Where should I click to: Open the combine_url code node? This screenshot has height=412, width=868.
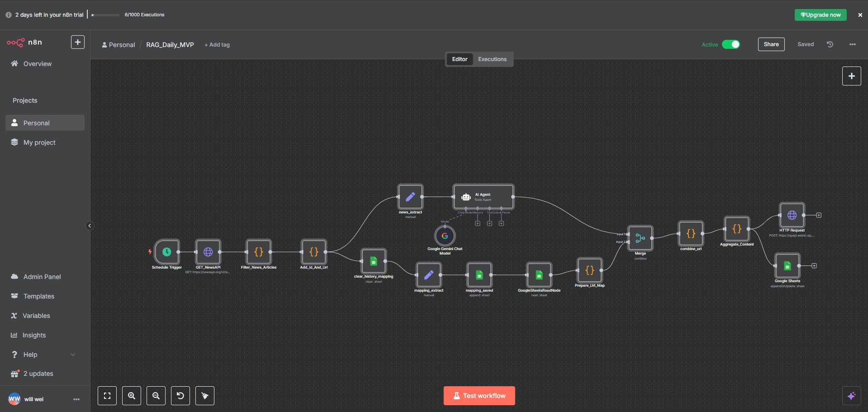tap(691, 233)
